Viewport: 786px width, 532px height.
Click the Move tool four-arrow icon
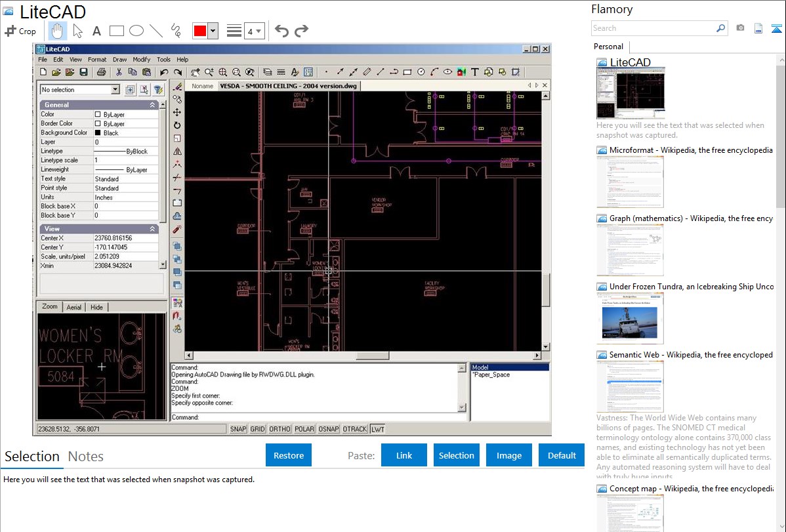(x=177, y=112)
